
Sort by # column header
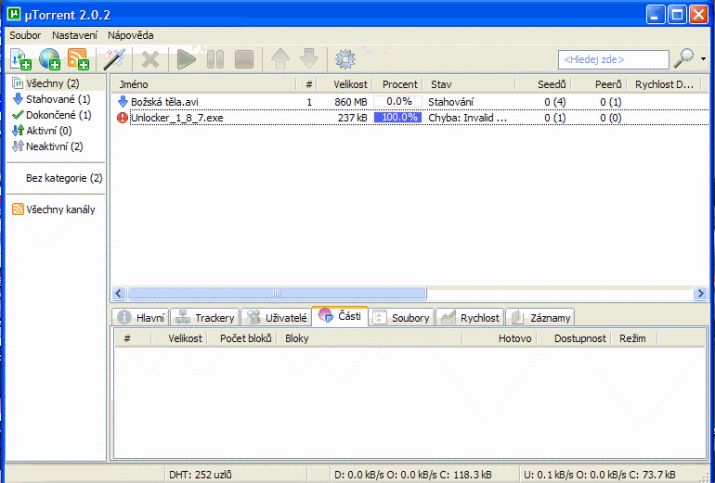click(x=306, y=84)
